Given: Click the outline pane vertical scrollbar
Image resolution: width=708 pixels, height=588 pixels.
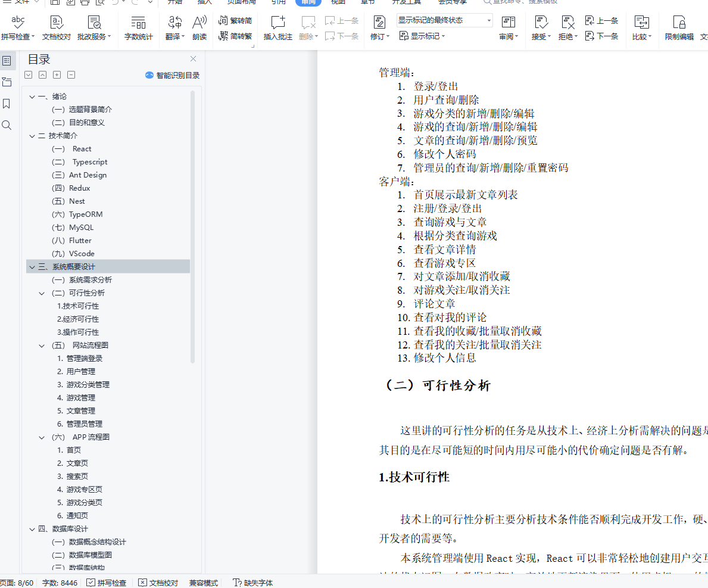Looking at the screenshot, I should point(192,227).
